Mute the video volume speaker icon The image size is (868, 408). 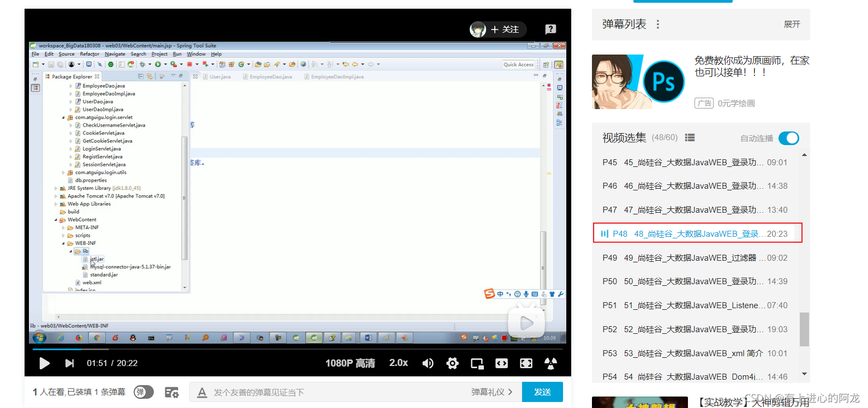428,363
